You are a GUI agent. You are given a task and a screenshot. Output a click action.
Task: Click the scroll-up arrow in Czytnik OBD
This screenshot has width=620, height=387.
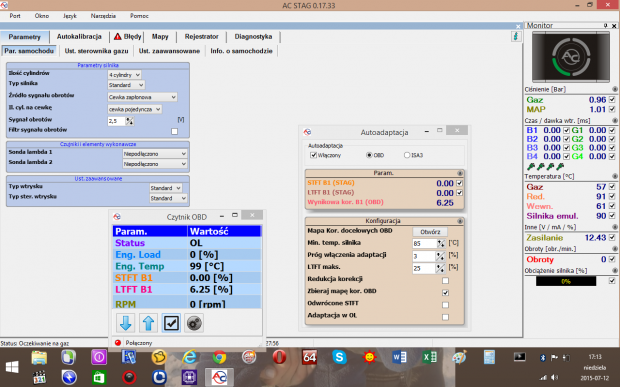click(x=148, y=323)
